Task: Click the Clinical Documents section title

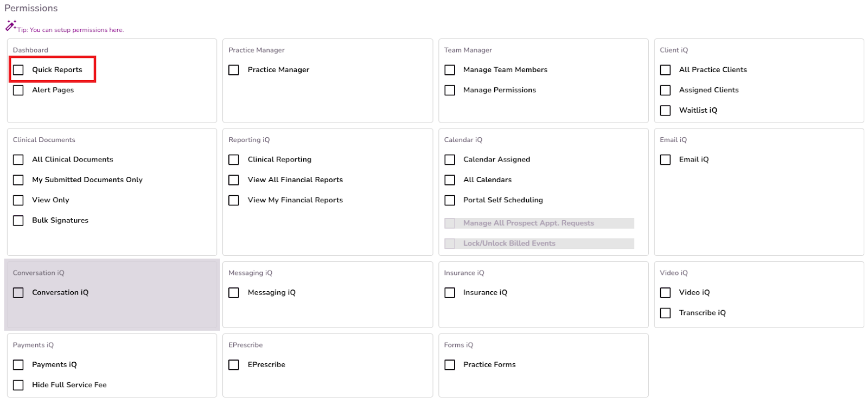Action: pyautogui.click(x=44, y=140)
